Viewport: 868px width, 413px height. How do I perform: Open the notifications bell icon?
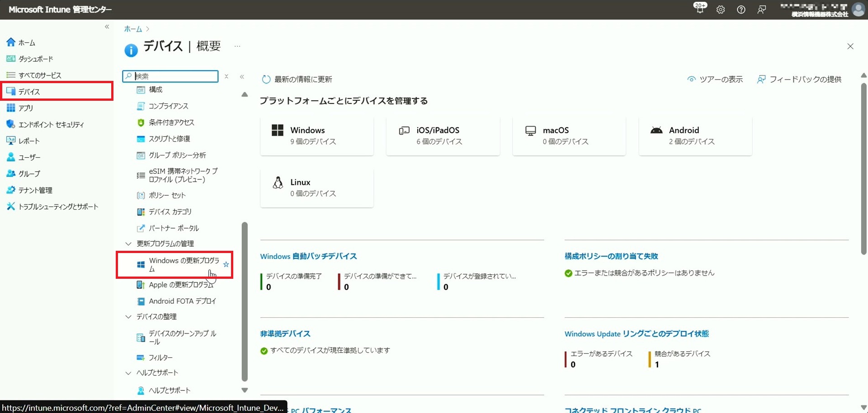699,9
